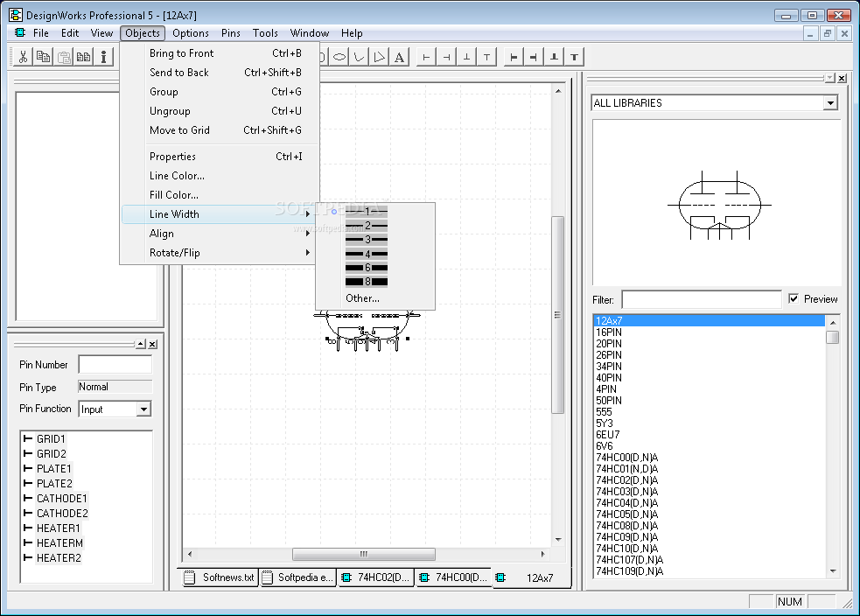This screenshot has height=616, width=860.
Task: Click the Filter input field
Action: pos(702,299)
